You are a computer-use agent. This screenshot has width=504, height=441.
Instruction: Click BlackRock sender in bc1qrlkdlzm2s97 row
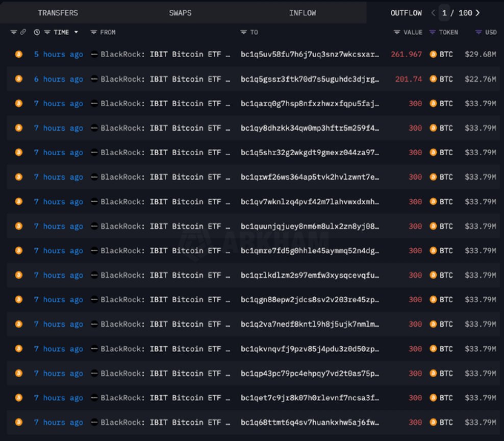[x=161, y=275]
